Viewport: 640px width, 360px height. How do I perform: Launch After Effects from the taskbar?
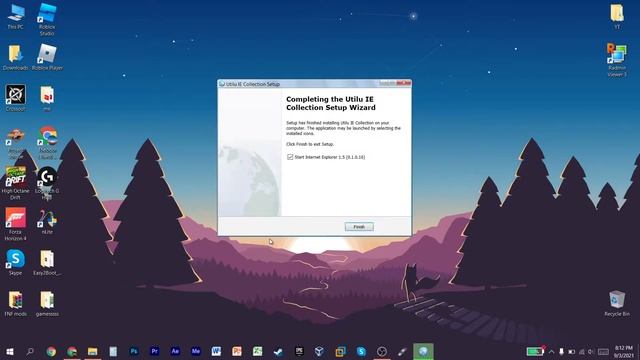point(175,351)
